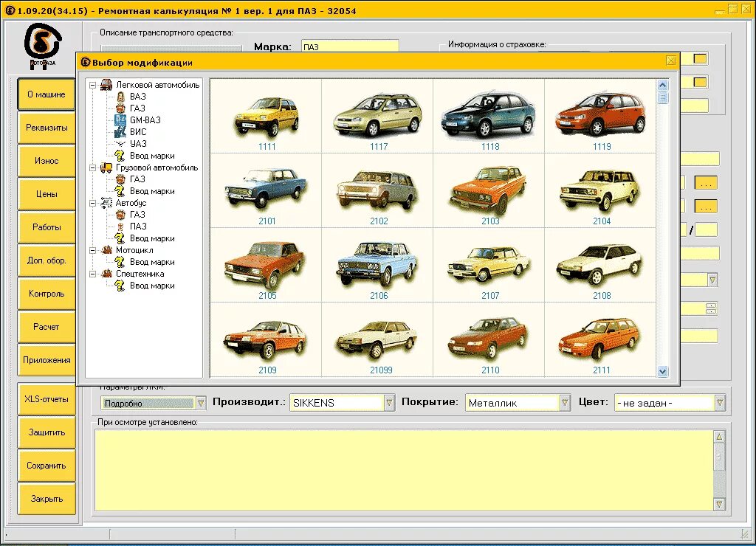Choose the 2102 car thumbnail
The height and width of the screenshot is (546, 756).
[x=378, y=190]
